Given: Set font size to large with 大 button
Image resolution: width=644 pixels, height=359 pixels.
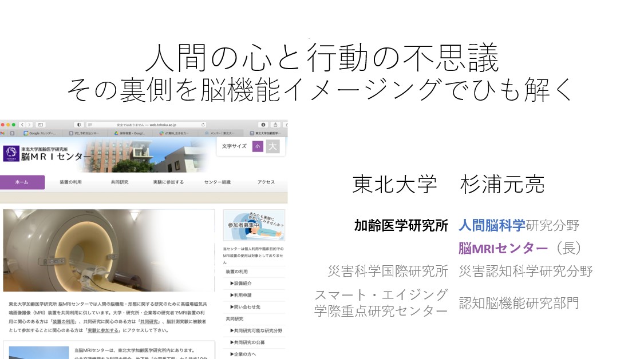Looking at the screenshot, I should 272,146.
